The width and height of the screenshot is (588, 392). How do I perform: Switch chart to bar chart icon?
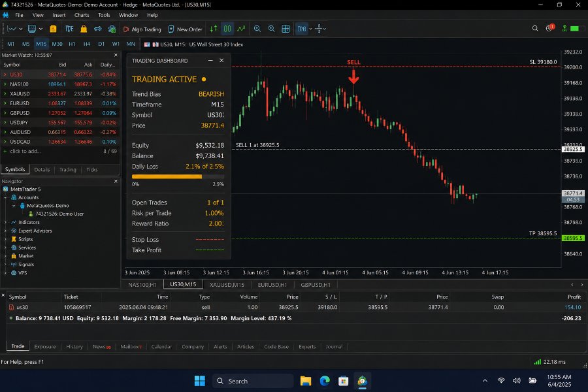coord(214,29)
